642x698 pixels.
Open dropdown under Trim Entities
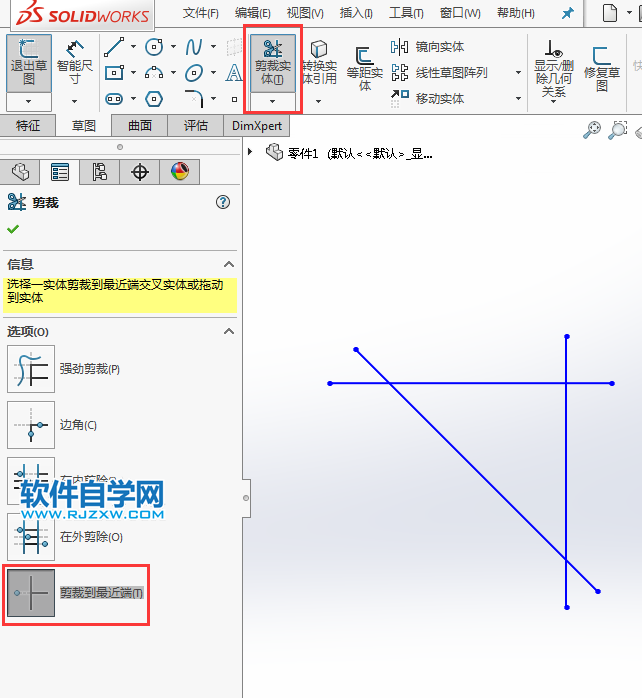click(x=272, y=101)
